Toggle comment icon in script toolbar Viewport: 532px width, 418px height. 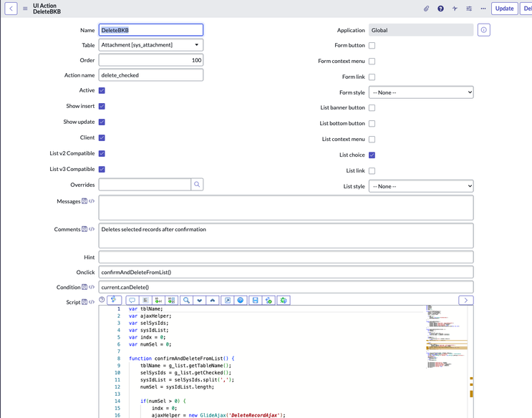[132, 301]
